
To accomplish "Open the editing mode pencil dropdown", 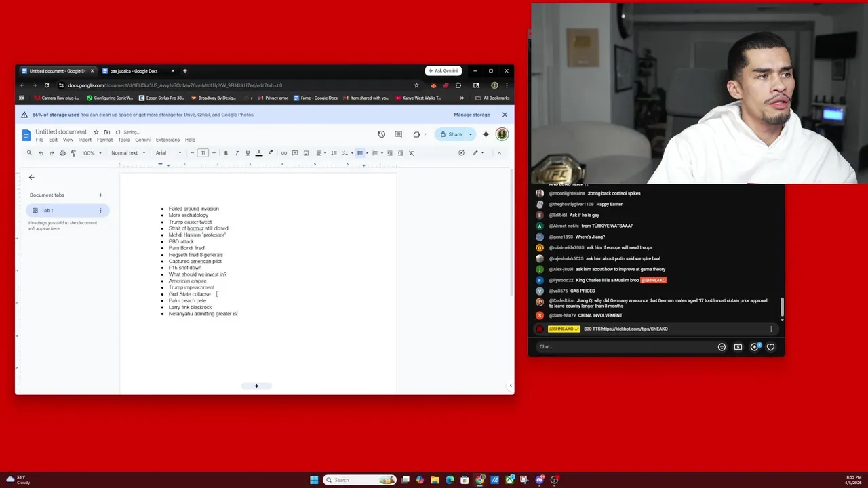I will (478, 153).
